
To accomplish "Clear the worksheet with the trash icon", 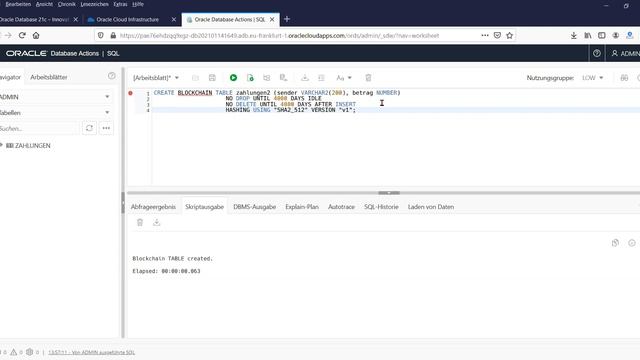I will (x=368, y=78).
